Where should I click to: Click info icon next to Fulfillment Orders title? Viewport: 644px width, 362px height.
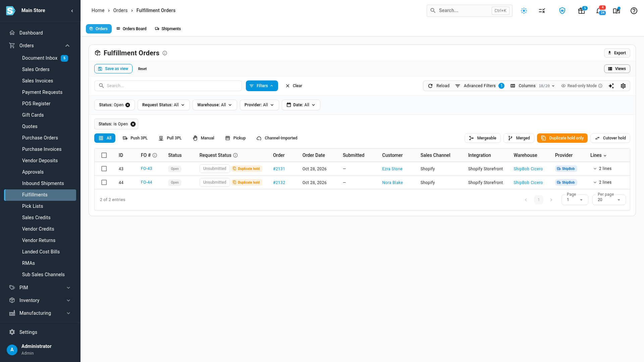click(x=165, y=53)
